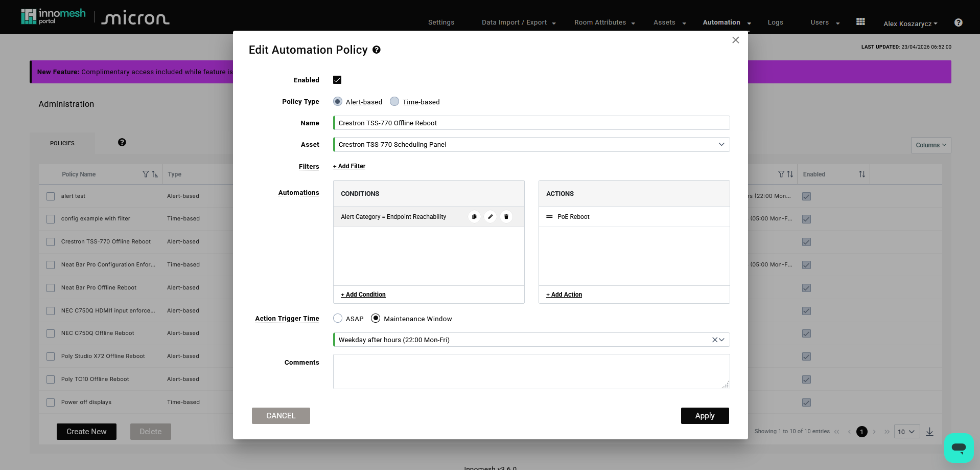Tick the checkbox for Poly TC10 Offline Reboot

51,379
